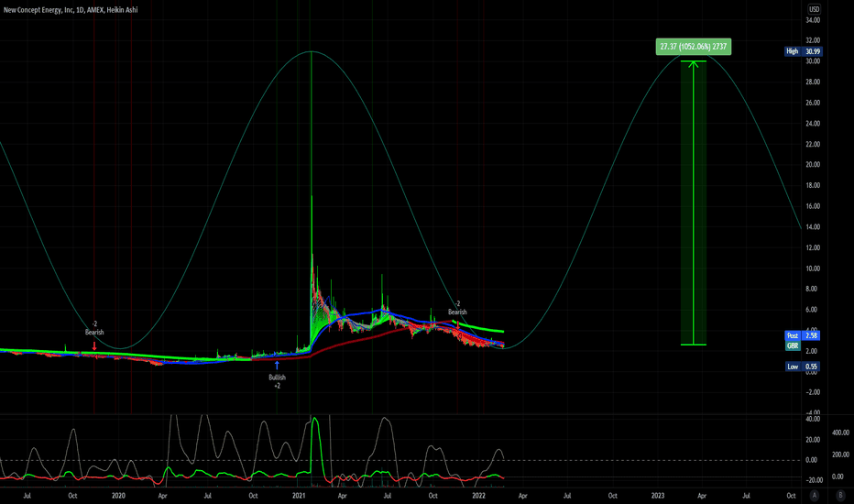This screenshot has height=504, width=854.
Task: Click the green price range measurement arrow
Action: 694,203
